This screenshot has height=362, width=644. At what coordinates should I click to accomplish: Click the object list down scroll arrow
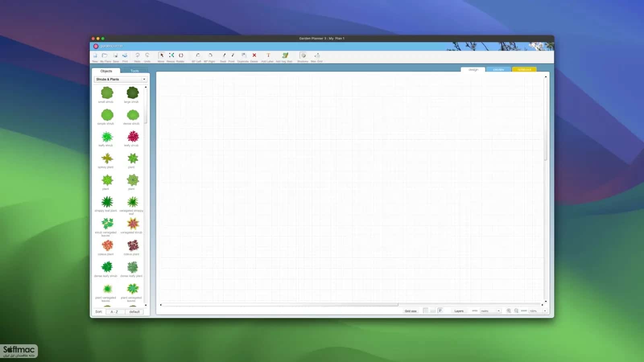coord(146,305)
